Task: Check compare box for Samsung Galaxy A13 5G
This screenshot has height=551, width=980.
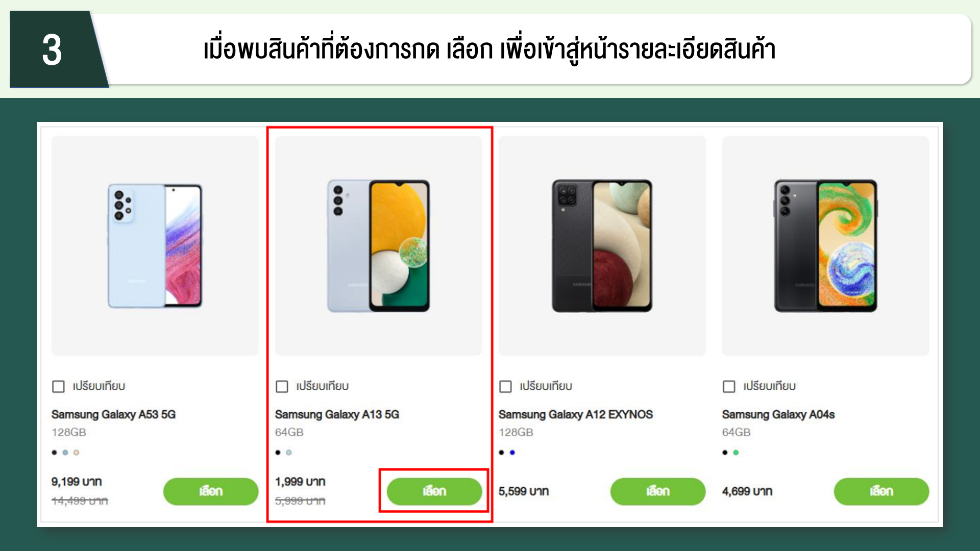Action: [x=282, y=386]
